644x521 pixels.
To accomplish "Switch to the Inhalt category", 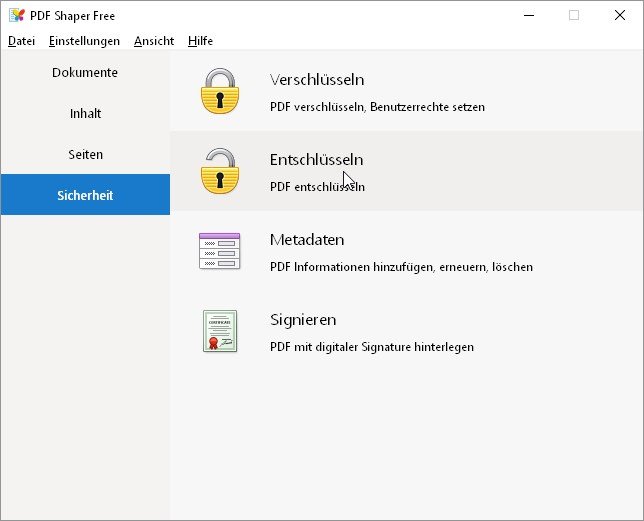I will coord(85,113).
